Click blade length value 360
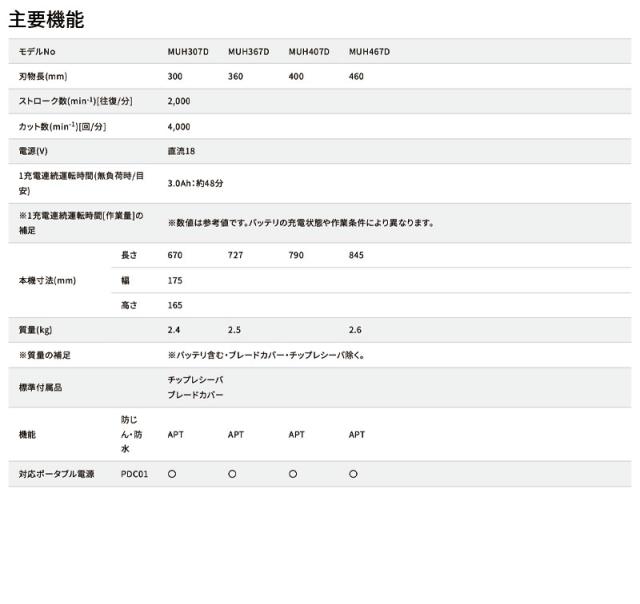640x604 pixels. (x=236, y=76)
